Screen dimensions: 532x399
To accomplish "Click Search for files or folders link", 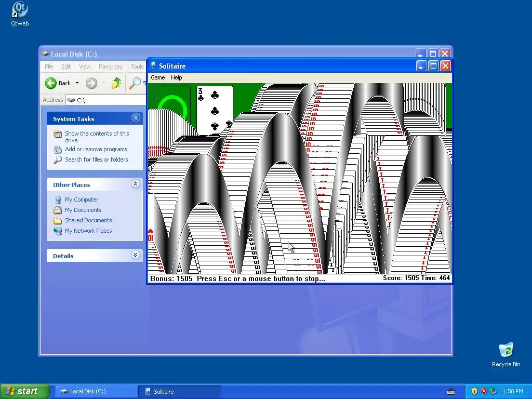I will (96, 159).
